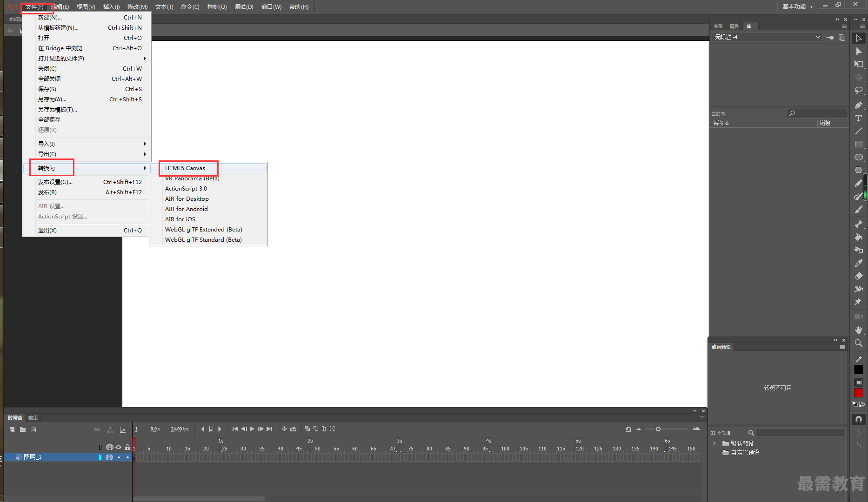The image size is (868, 502).
Task: Toggle highlight all layers header icon
Action: (x=100, y=447)
